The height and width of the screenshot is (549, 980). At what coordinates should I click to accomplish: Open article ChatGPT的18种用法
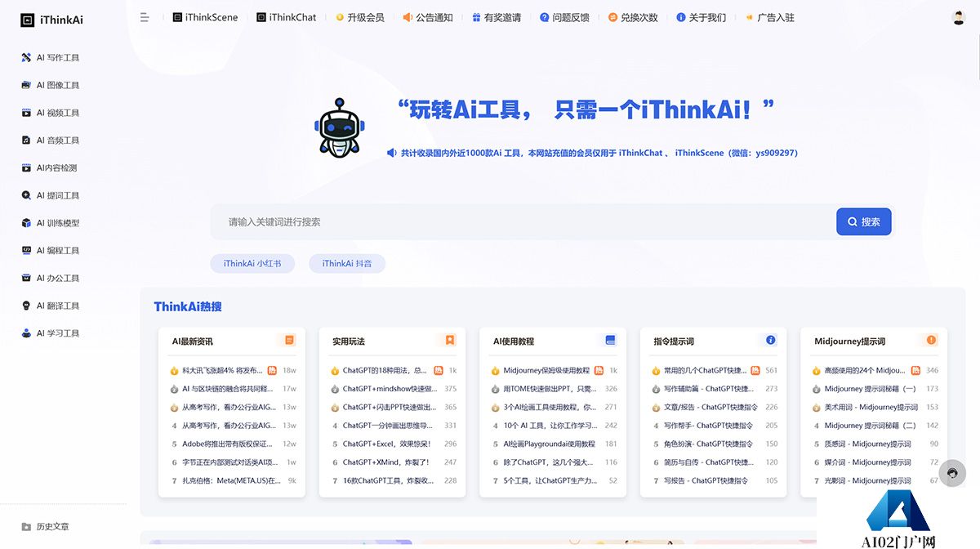click(x=385, y=370)
